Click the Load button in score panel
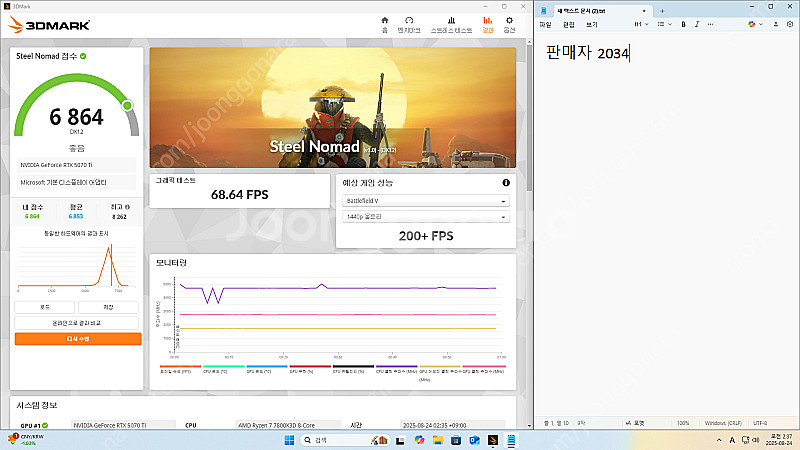 click(x=45, y=307)
